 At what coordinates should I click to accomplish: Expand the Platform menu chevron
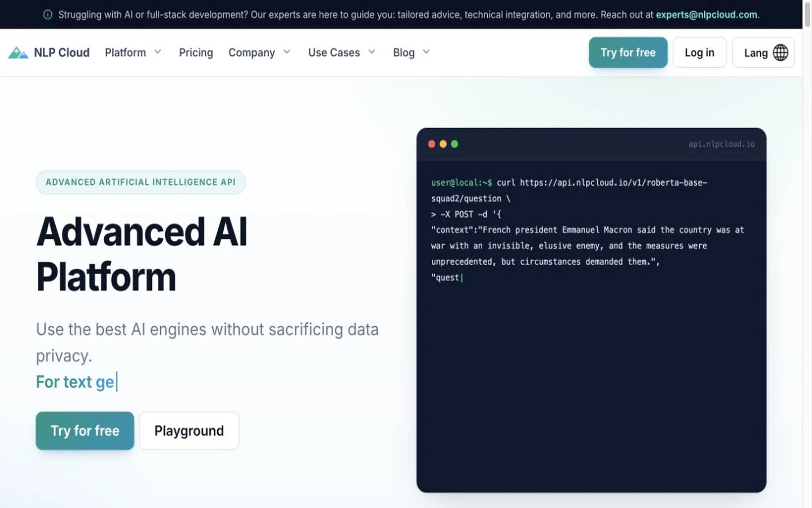click(158, 52)
